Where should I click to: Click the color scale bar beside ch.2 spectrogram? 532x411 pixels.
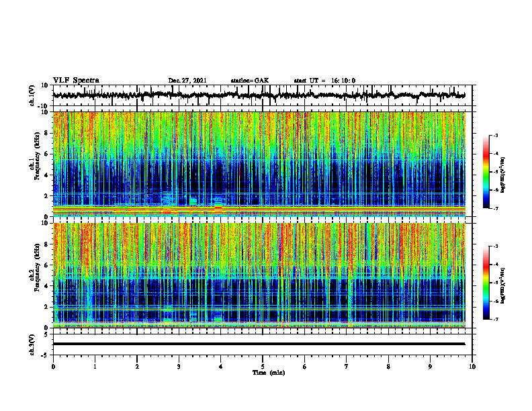(486, 283)
